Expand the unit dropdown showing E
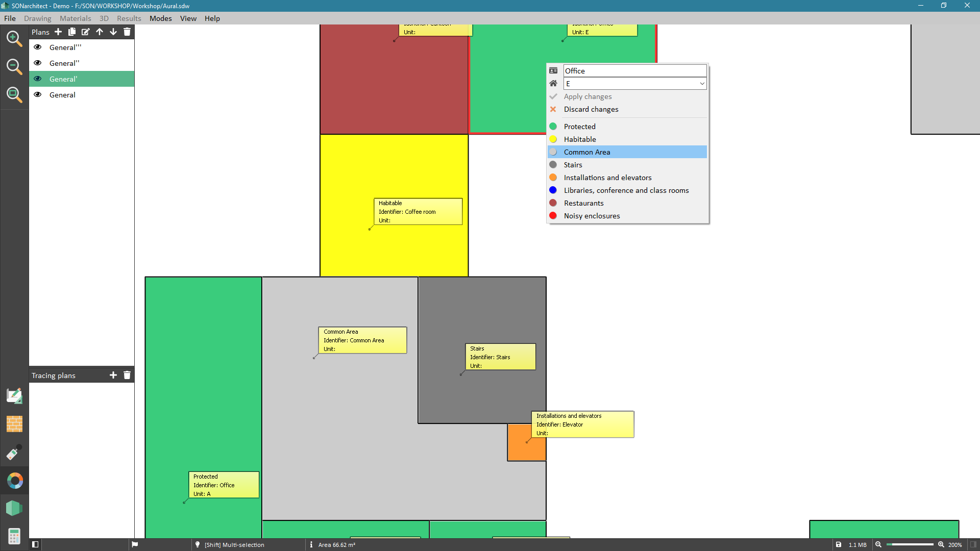The width and height of the screenshot is (980, 551). click(x=702, y=84)
